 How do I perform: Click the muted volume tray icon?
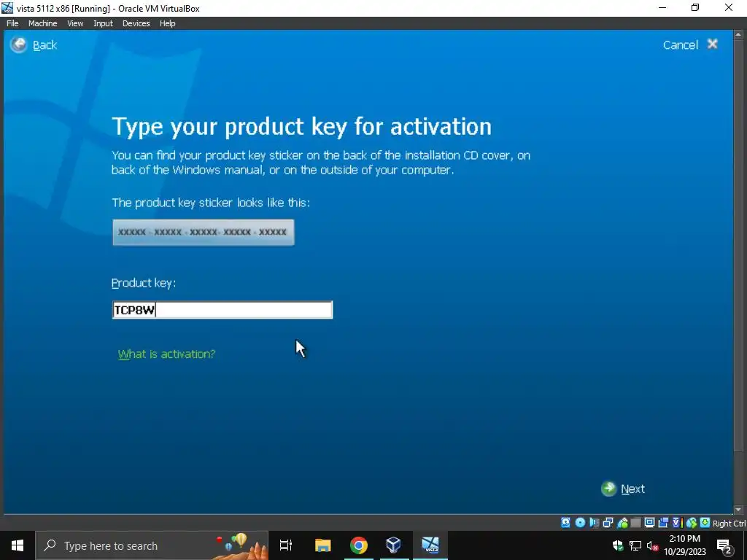point(652,545)
